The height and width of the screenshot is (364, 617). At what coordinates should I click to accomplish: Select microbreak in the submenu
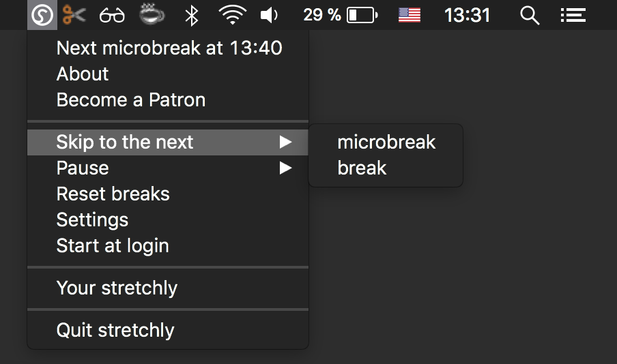click(386, 142)
